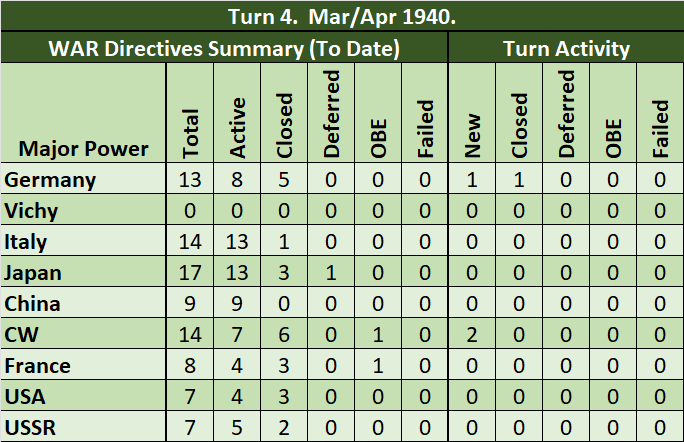
Task: Select Germany's New cell '1'
Action: pos(472,180)
